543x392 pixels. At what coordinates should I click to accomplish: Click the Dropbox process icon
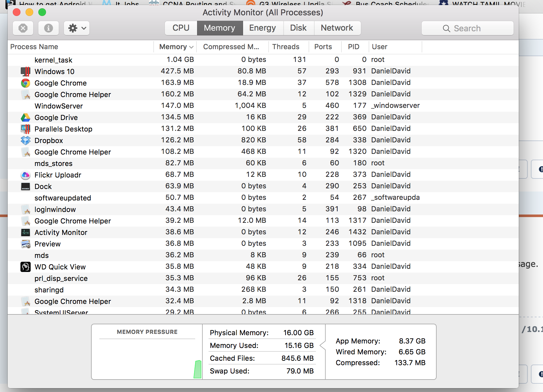pyautogui.click(x=26, y=140)
